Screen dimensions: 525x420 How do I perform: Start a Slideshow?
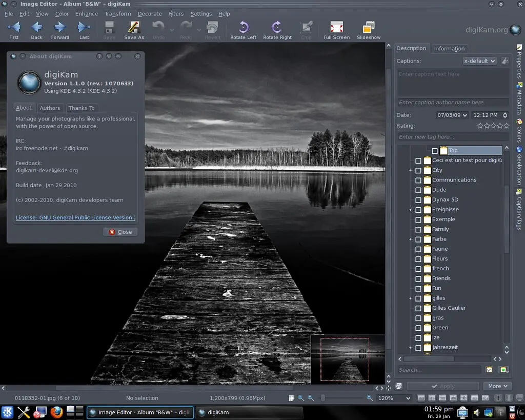pyautogui.click(x=368, y=29)
